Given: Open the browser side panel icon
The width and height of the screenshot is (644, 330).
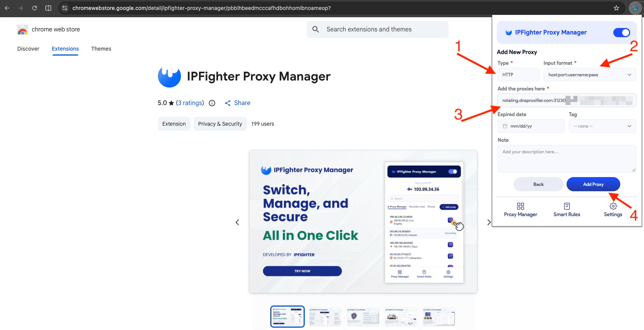Looking at the screenshot, I should (48, 8).
